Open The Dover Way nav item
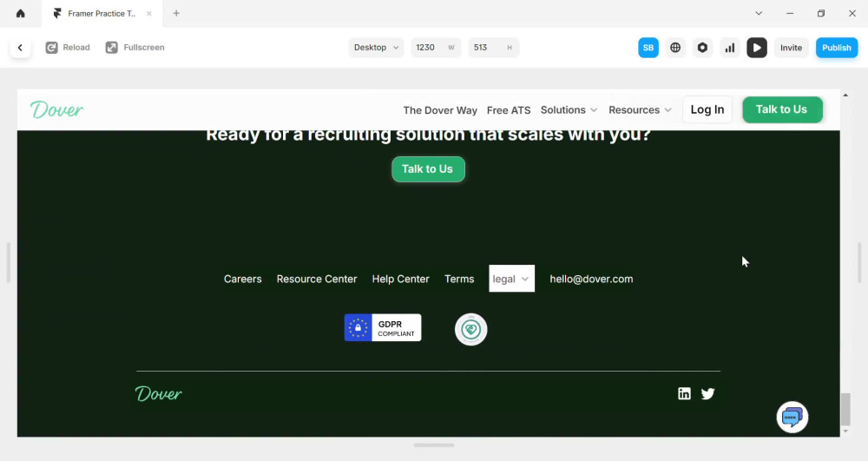This screenshot has width=868, height=461. [x=440, y=110]
